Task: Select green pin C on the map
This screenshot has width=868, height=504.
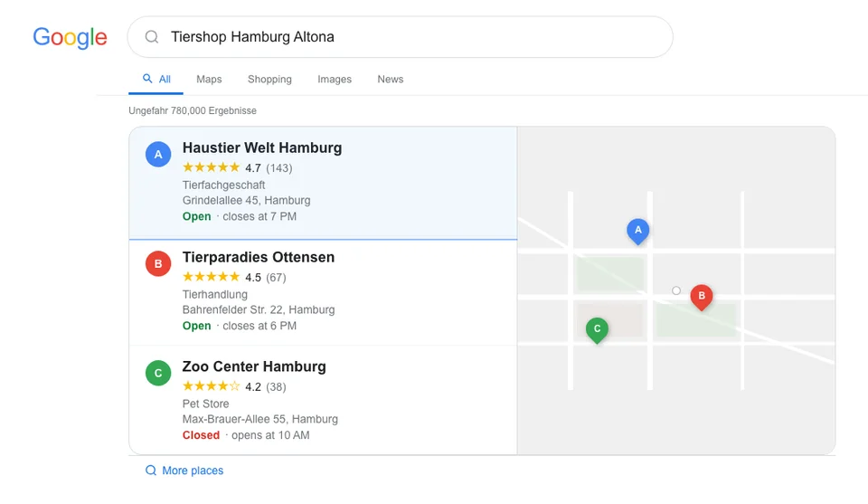Action: coord(597,330)
